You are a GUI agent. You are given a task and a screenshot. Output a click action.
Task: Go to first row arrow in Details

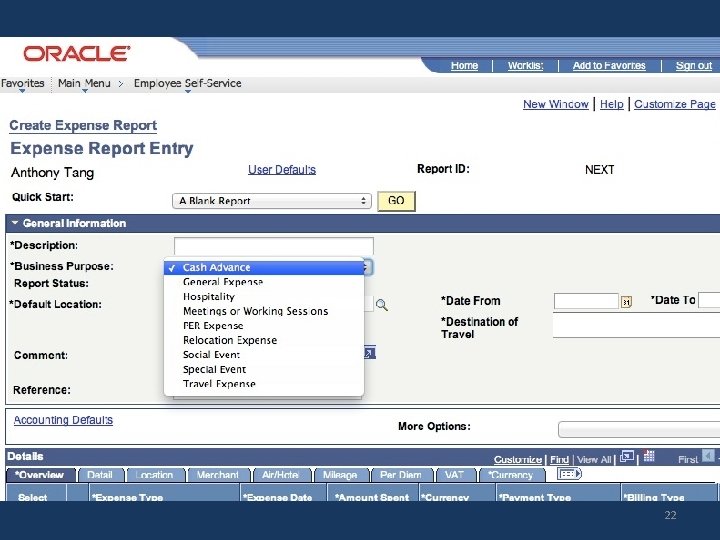(709, 456)
